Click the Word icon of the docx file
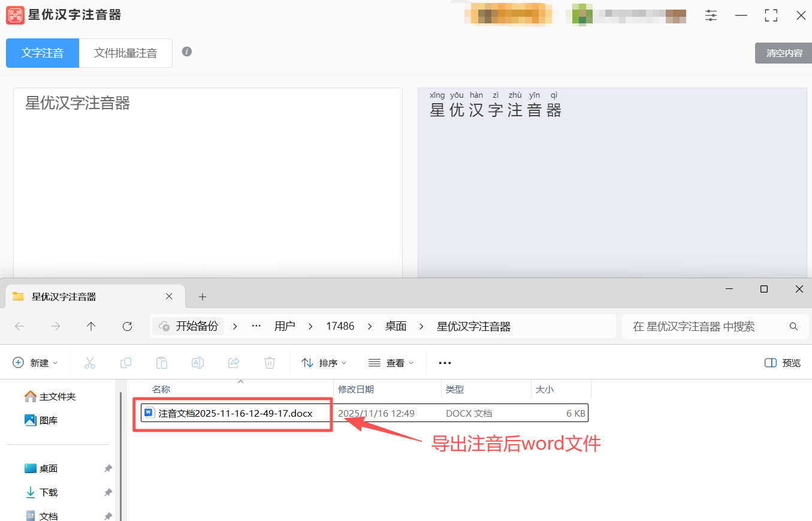Viewport: 812px width, 521px height. pyautogui.click(x=149, y=412)
